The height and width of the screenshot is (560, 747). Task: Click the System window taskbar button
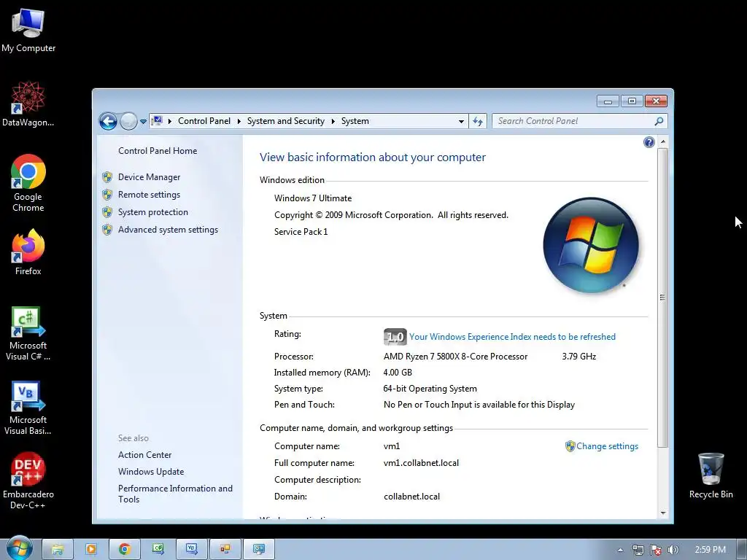pyautogui.click(x=259, y=550)
